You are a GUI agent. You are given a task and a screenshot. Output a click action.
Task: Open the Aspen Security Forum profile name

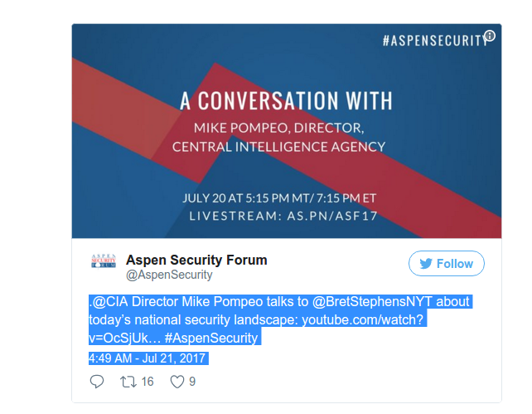tap(196, 260)
